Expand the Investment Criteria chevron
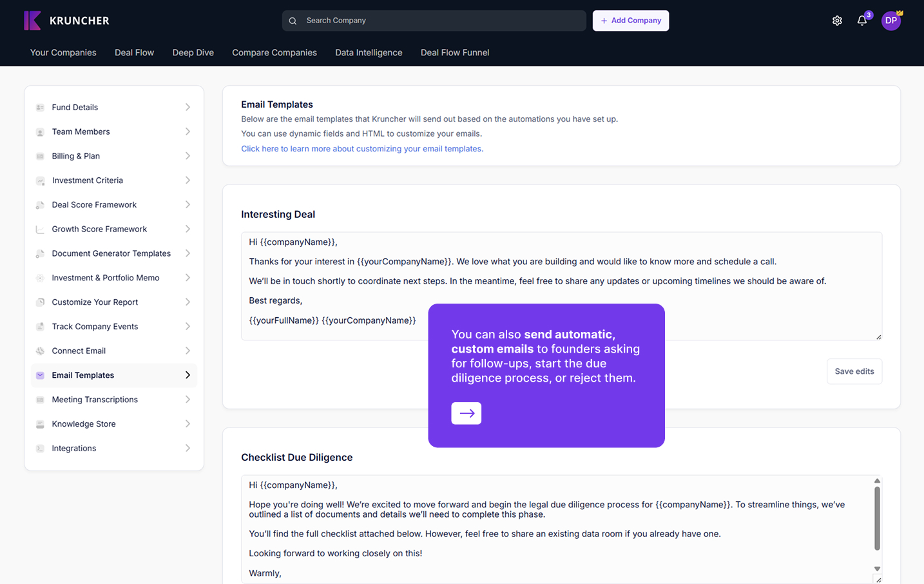The width and height of the screenshot is (924, 584). point(188,180)
